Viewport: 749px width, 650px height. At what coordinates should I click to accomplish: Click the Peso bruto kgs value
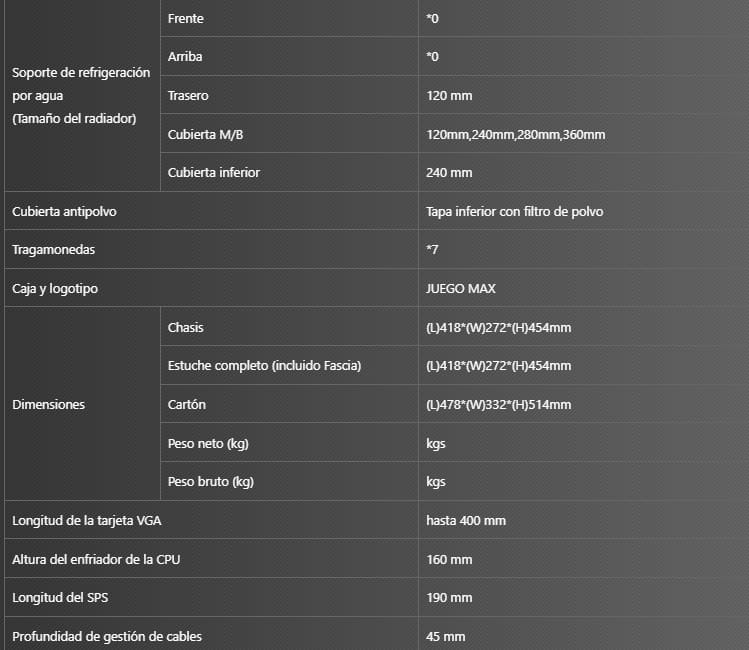point(436,482)
